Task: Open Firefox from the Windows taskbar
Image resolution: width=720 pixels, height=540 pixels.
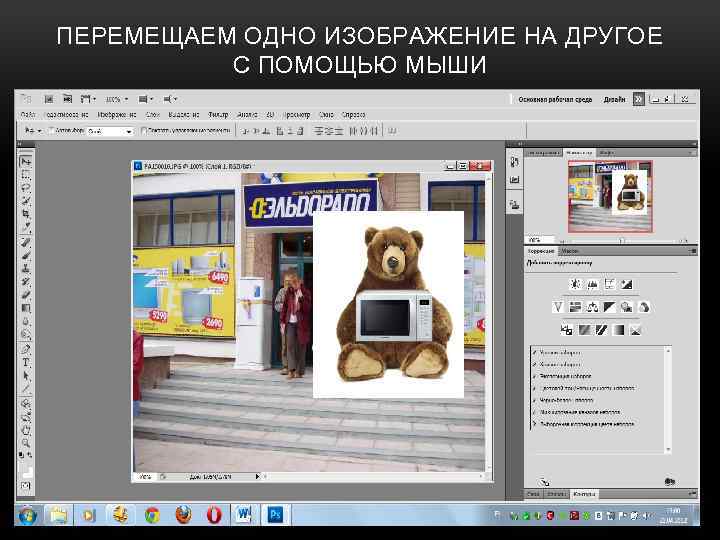Action: pos(183,515)
